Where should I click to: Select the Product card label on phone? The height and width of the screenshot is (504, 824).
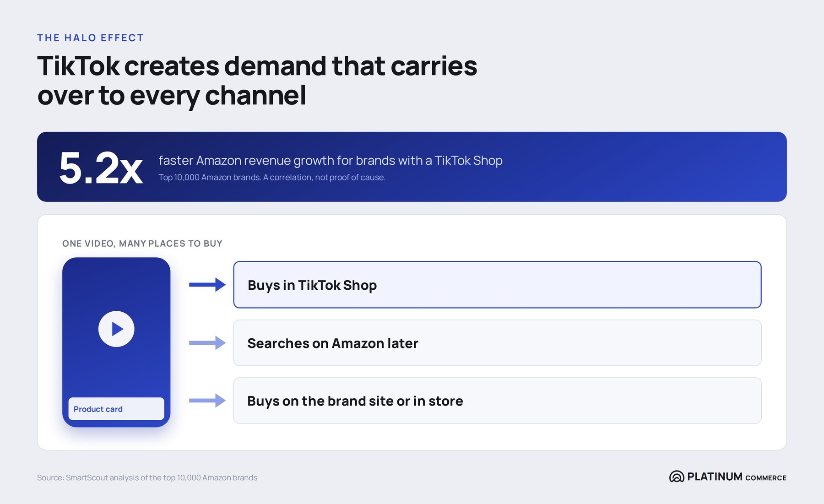pyautogui.click(x=116, y=409)
